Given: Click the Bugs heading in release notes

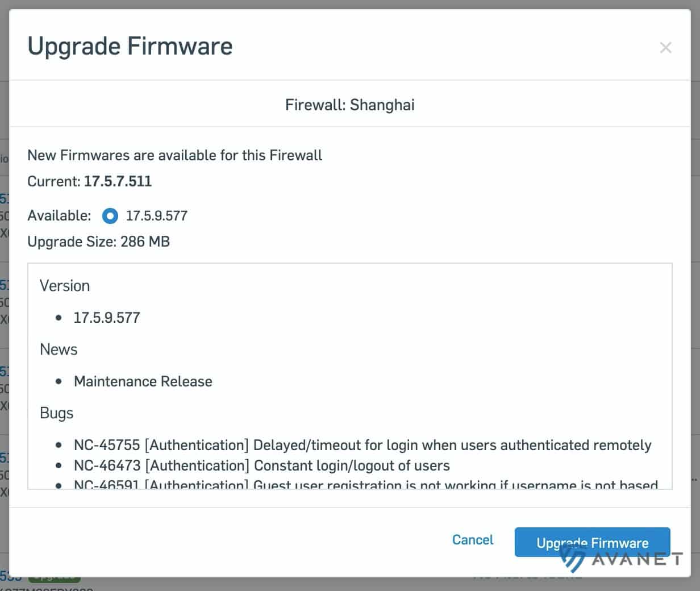Looking at the screenshot, I should [57, 413].
